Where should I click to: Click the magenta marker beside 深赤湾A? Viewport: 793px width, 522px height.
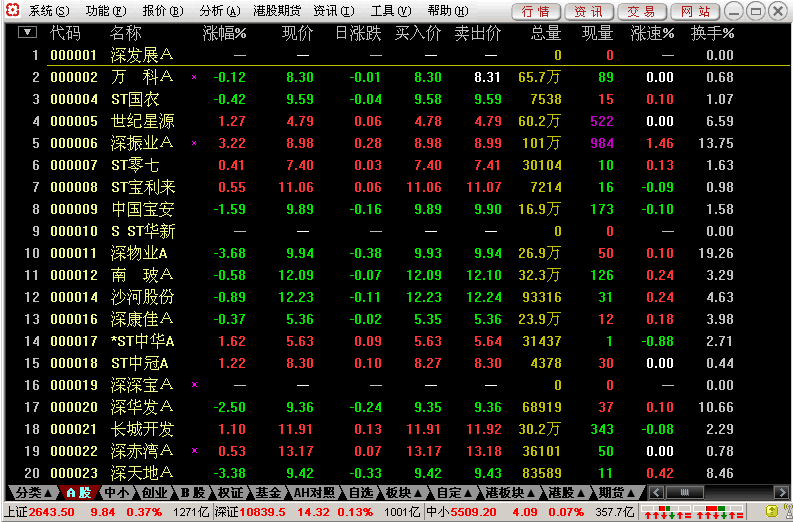[x=194, y=451]
